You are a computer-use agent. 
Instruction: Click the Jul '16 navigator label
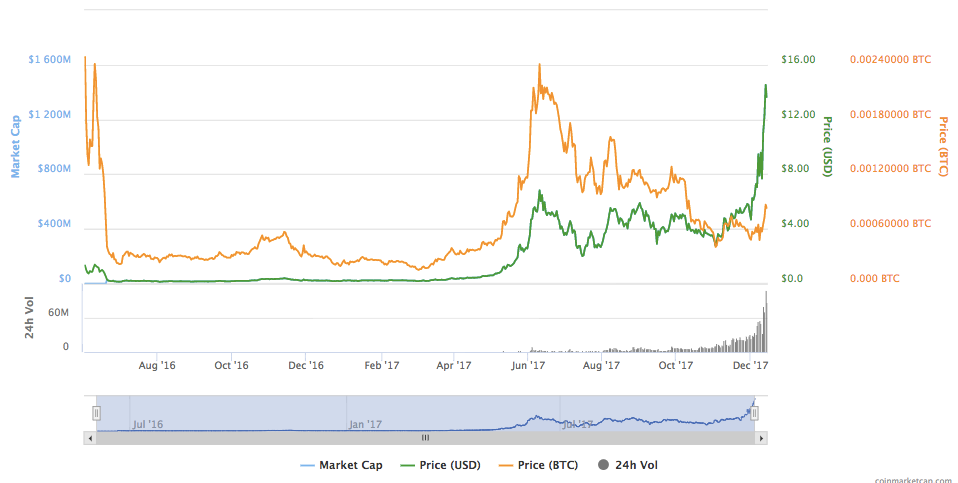pos(147,424)
